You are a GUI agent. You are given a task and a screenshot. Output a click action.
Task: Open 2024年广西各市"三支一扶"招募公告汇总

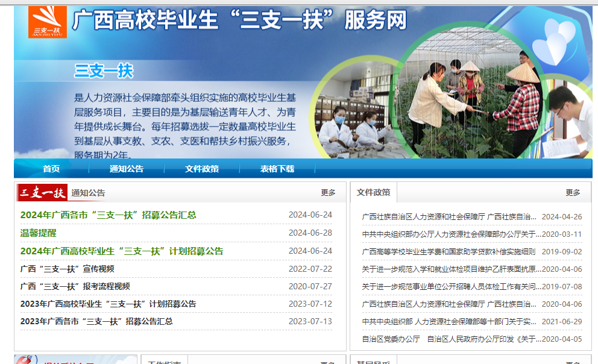coord(109,215)
